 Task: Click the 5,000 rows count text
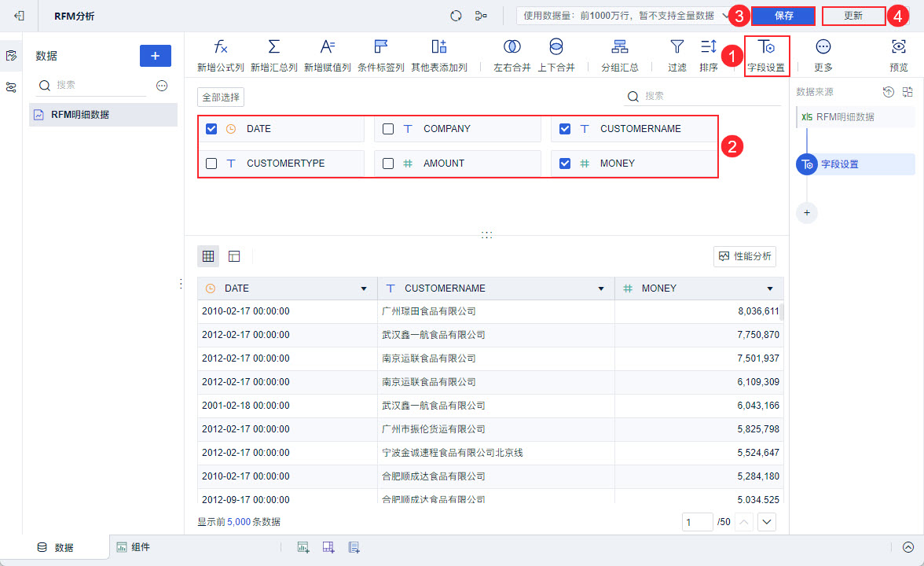click(x=239, y=522)
